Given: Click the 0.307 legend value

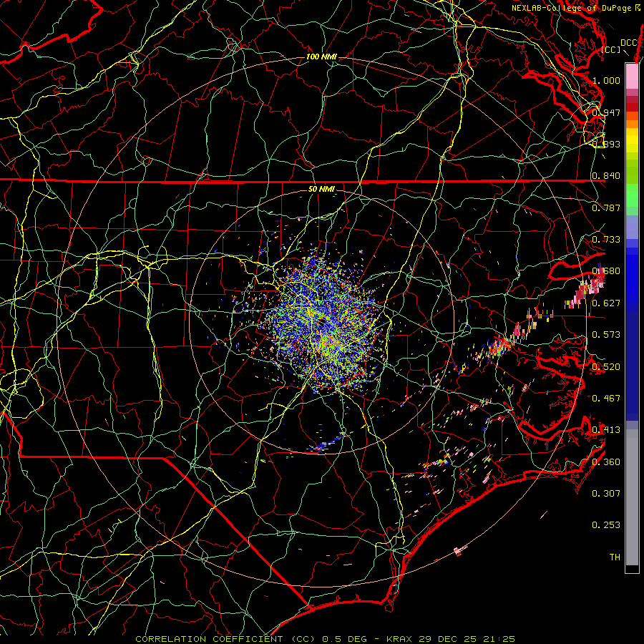Looking at the screenshot, I should 606,494.
